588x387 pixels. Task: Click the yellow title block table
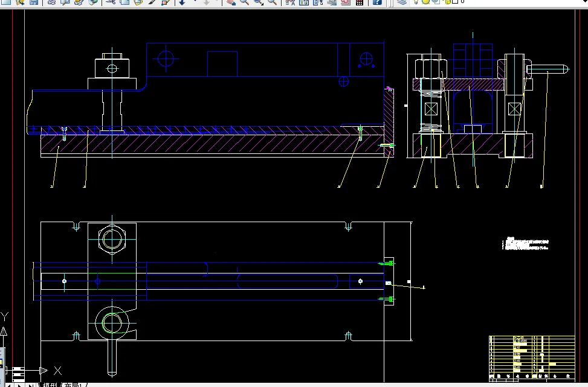(532, 358)
